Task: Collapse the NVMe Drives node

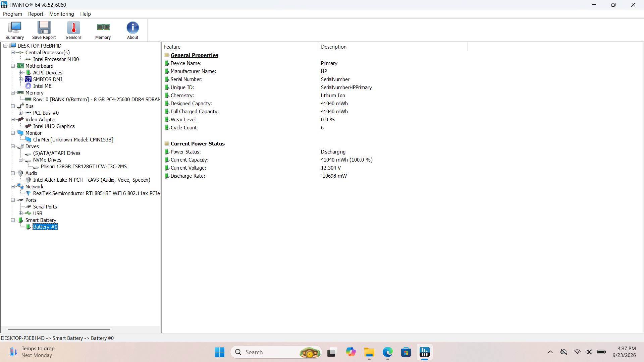Action: (21, 160)
